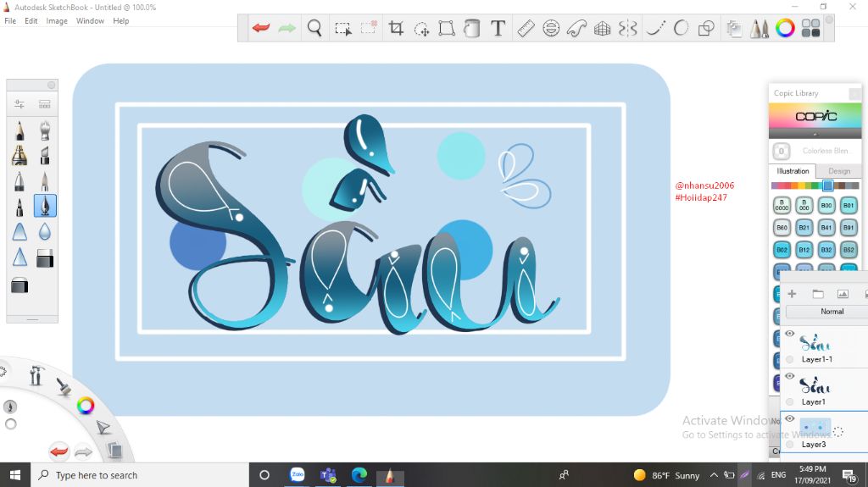Toggle the lock circle on Layer1
868x487 pixels.
[x=790, y=401]
